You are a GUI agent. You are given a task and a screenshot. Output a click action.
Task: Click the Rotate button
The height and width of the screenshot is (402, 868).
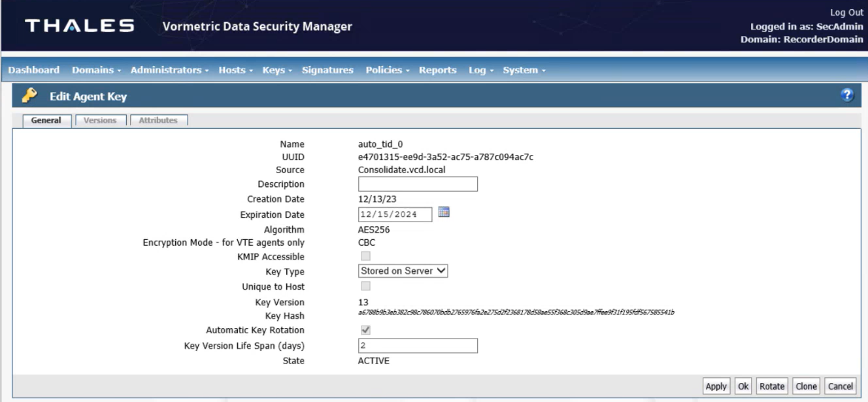(x=771, y=386)
